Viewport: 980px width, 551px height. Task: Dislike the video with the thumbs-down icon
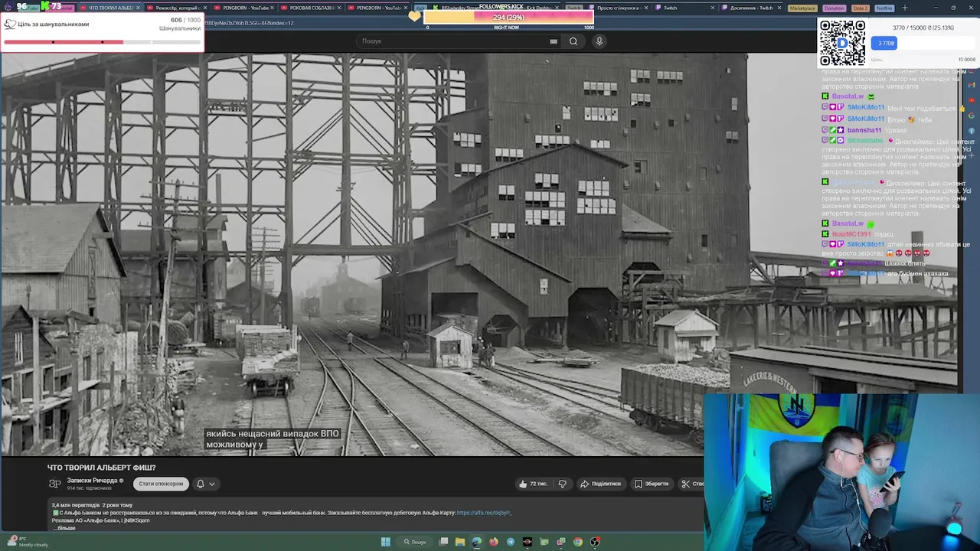562,484
